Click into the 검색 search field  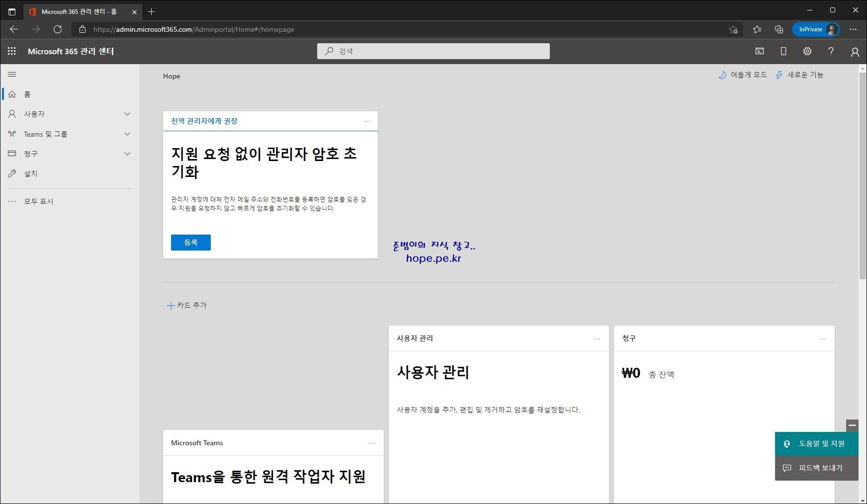[433, 51]
